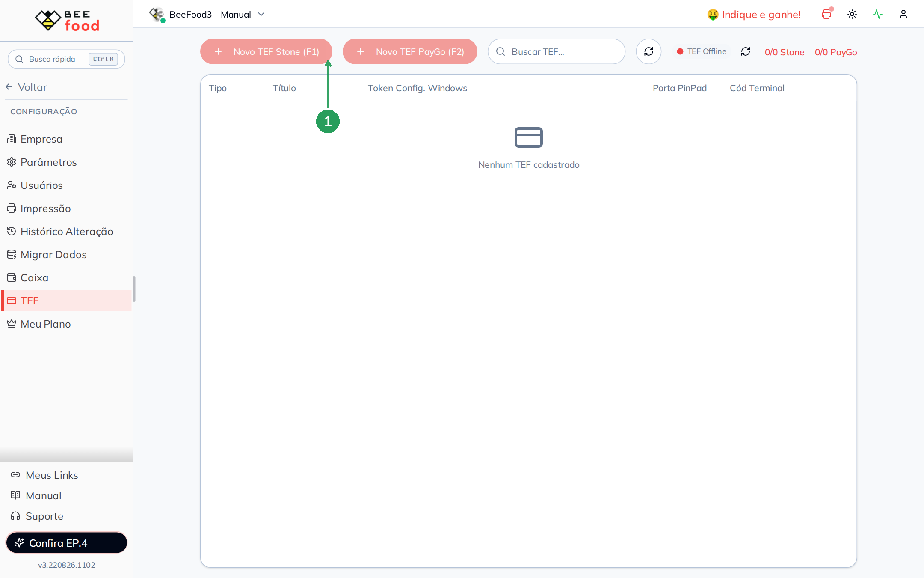Click the Cód Terminal column header
924x578 pixels.
(757, 88)
